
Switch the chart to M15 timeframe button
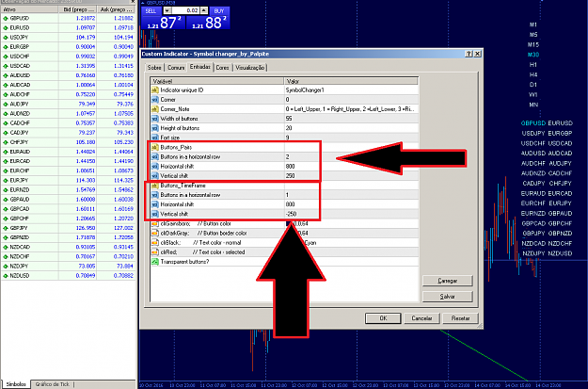[x=533, y=44]
